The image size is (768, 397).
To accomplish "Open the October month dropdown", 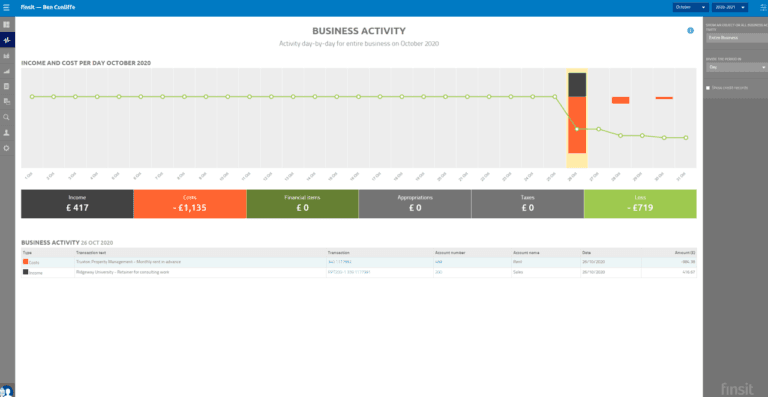I will (691, 7).
